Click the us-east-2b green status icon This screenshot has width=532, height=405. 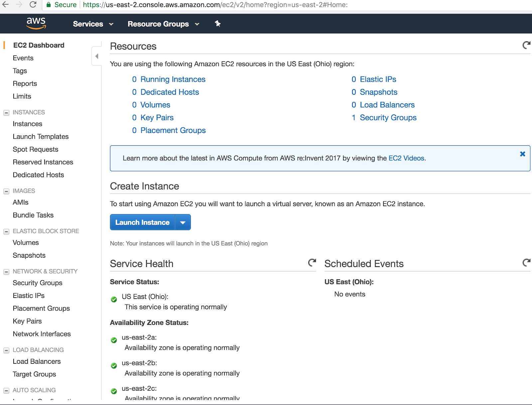114,366
